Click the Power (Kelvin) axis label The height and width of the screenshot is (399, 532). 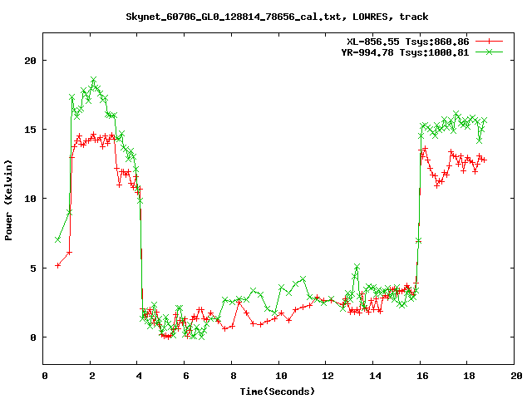pyautogui.click(x=8, y=200)
